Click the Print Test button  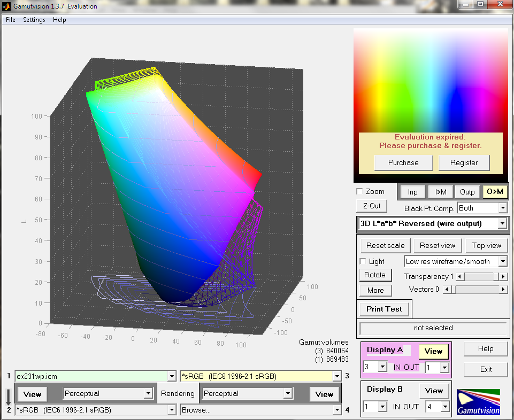tap(384, 309)
